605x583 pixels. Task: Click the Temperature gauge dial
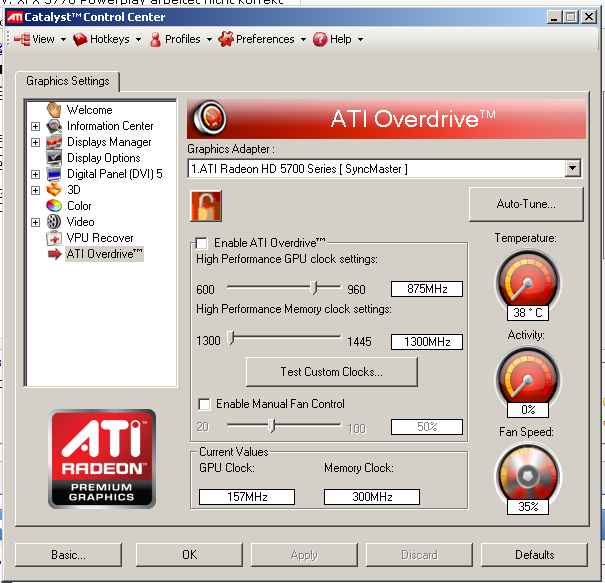click(x=527, y=280)
